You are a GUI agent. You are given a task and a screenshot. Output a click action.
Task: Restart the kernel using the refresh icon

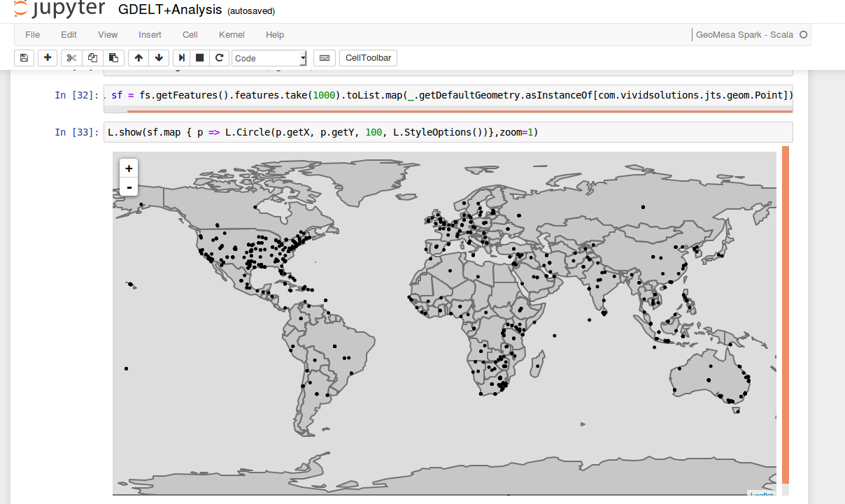(x=219, y=58)
